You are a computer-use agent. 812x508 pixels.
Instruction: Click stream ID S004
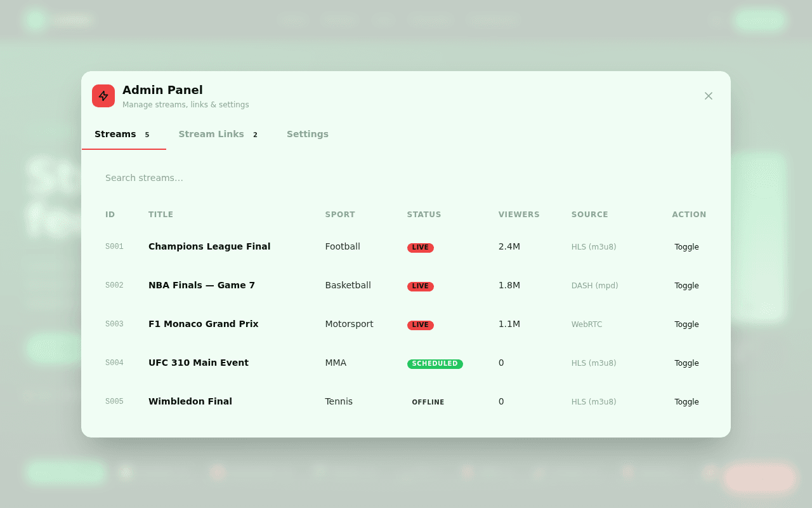pos(114,363)
